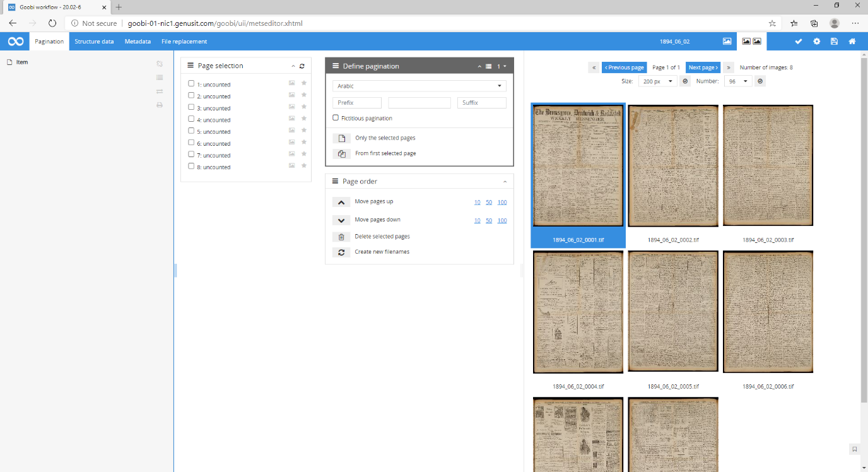Open the Pagination tab
This screenshot has height=472, width=868.
[x=49, y=42]
